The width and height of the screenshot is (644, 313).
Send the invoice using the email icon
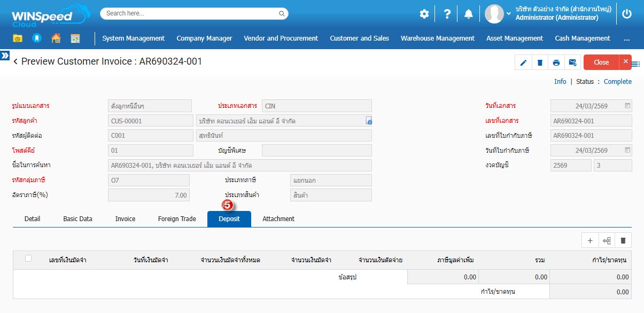click(x=572, y=62)
